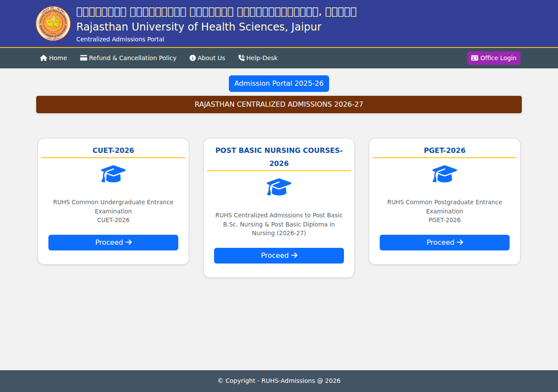
Task: Click Rajasthan University of Health Sciences, Jaipur title
Action: point(199,27)
